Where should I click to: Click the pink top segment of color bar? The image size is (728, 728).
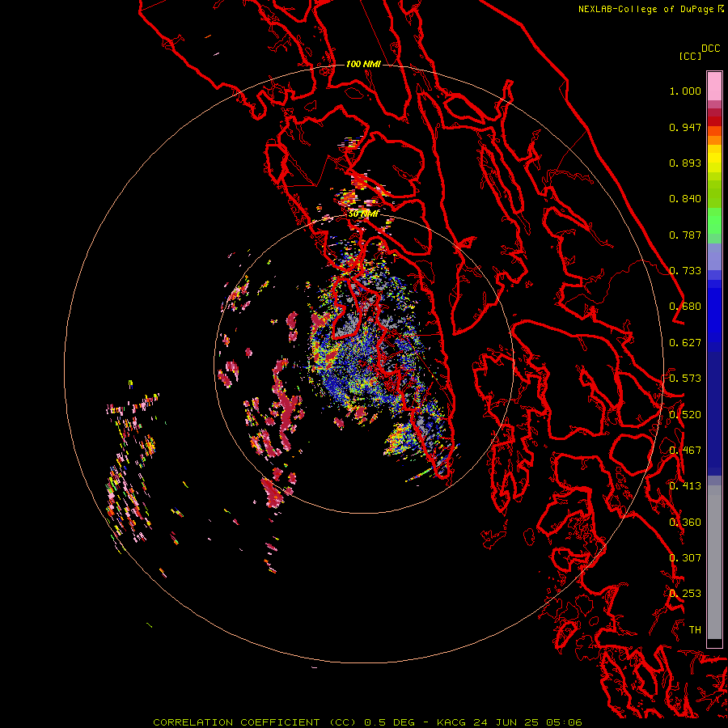point(714,87)
